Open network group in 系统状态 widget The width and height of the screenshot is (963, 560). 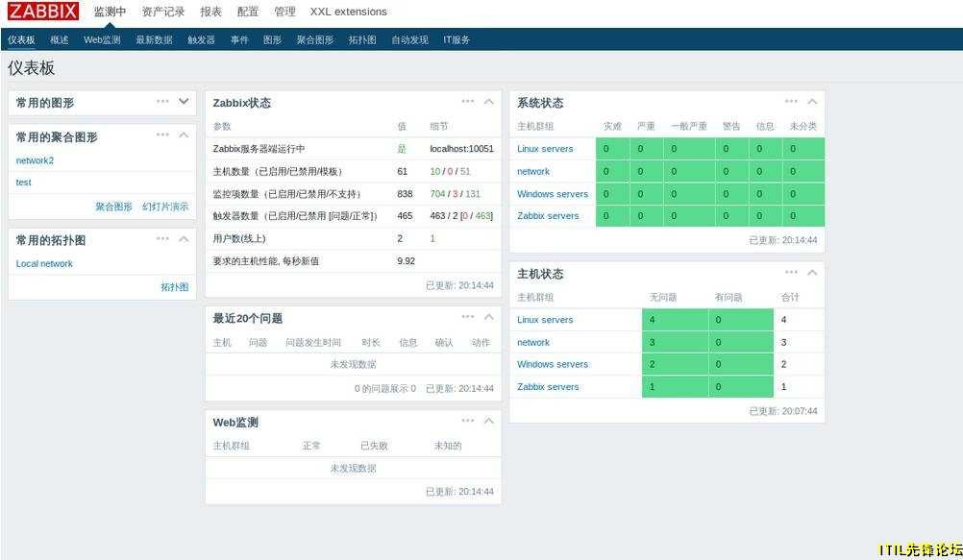tap(533, 171)
